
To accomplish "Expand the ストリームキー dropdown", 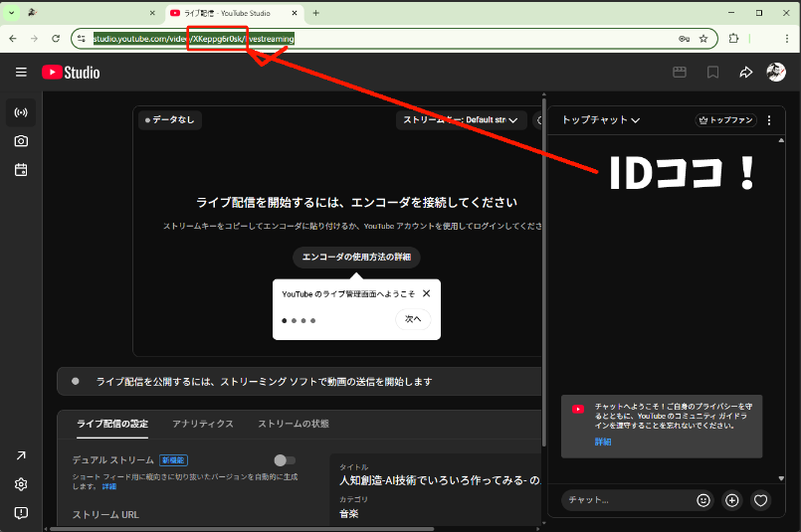I will (x=461, y=120).
